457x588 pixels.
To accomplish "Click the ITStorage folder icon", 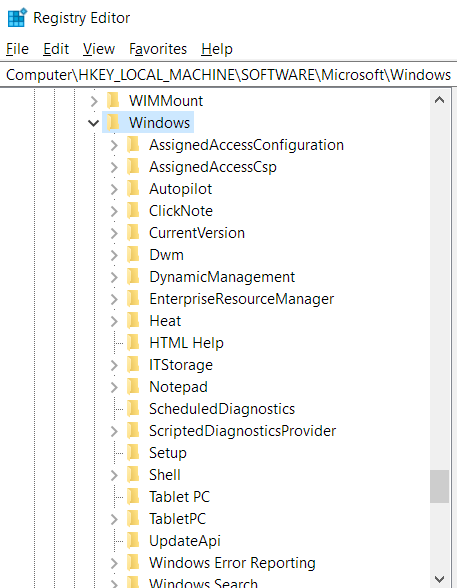I will pos(133,364).
